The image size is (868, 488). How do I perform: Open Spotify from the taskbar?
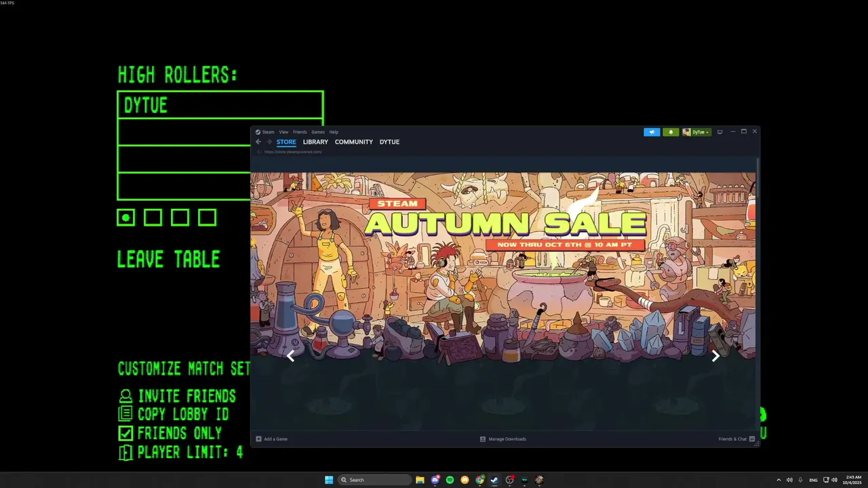[x=450, y=480]
